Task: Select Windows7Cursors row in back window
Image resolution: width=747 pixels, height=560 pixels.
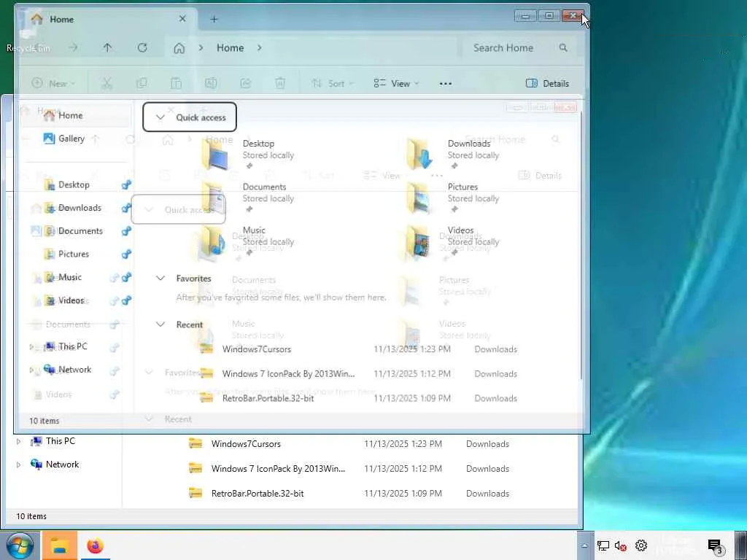Action: click(350, 444)
